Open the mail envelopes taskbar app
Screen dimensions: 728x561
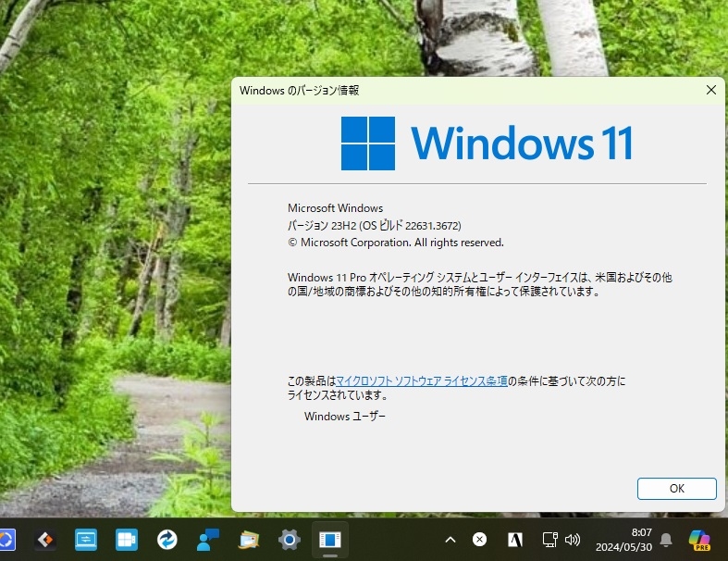pyautogui.click(x=249, y=540)
